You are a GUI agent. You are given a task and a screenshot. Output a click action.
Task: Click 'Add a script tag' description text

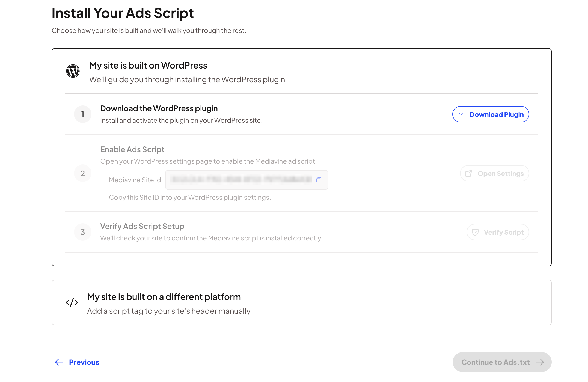click(x=169, y=311)
